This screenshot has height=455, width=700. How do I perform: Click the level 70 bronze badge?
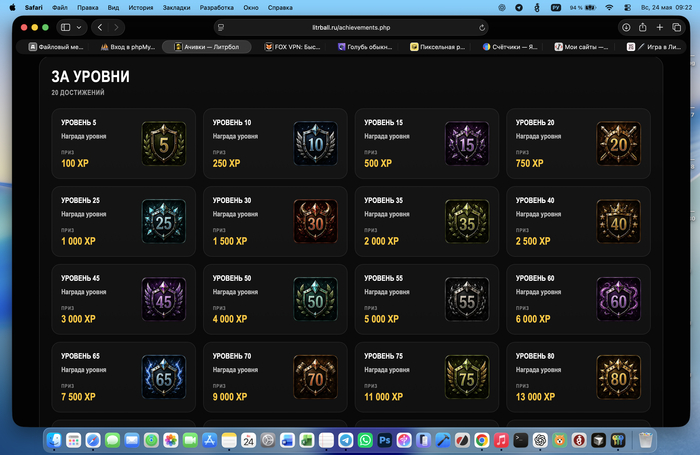pos(316,377)
